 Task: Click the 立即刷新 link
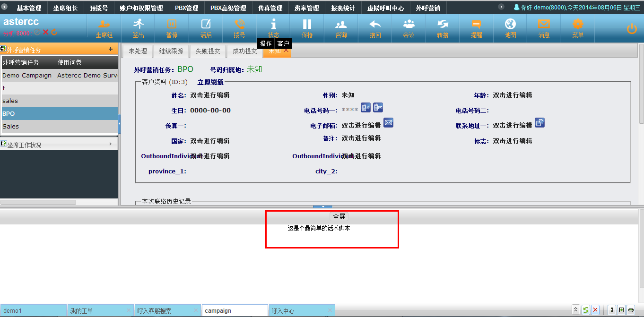tap(210, 82)
